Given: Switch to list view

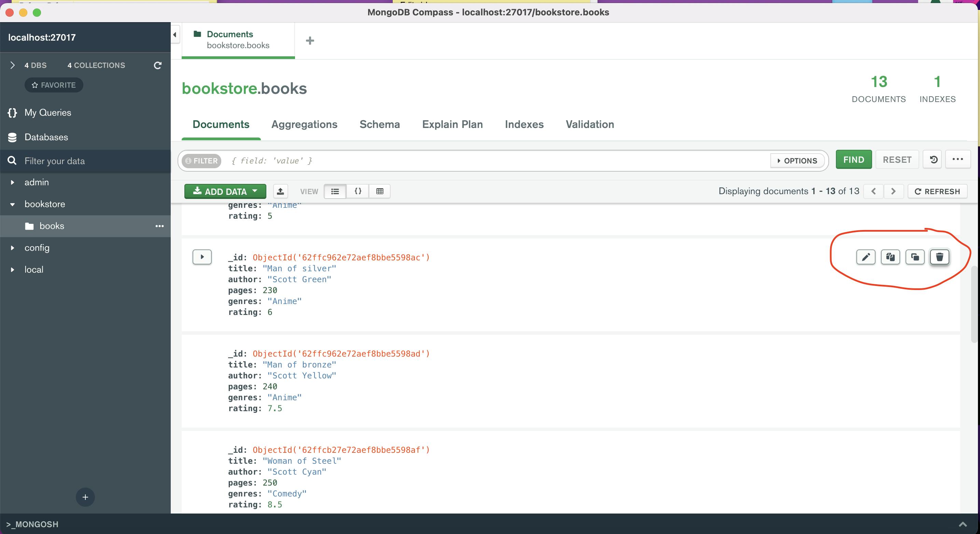Looking at the screenshot, I should pyautogui.click(x=335, y=191).
